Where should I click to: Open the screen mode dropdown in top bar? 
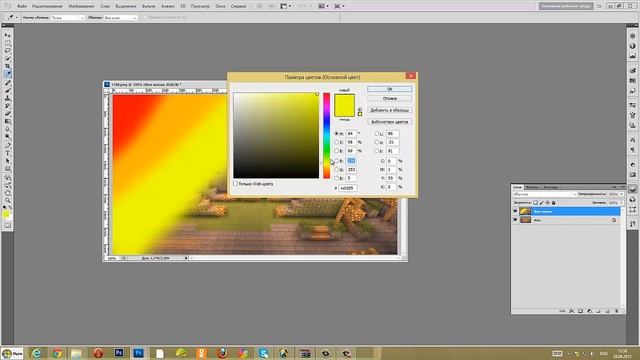click(x=339, y=6)
